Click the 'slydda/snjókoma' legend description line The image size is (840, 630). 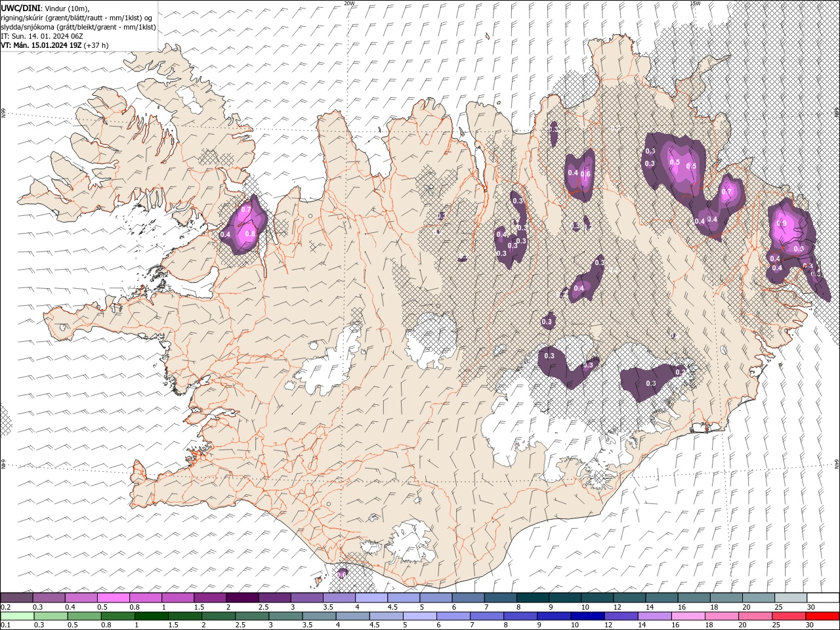pyautogui.click(x=78, y=27)
